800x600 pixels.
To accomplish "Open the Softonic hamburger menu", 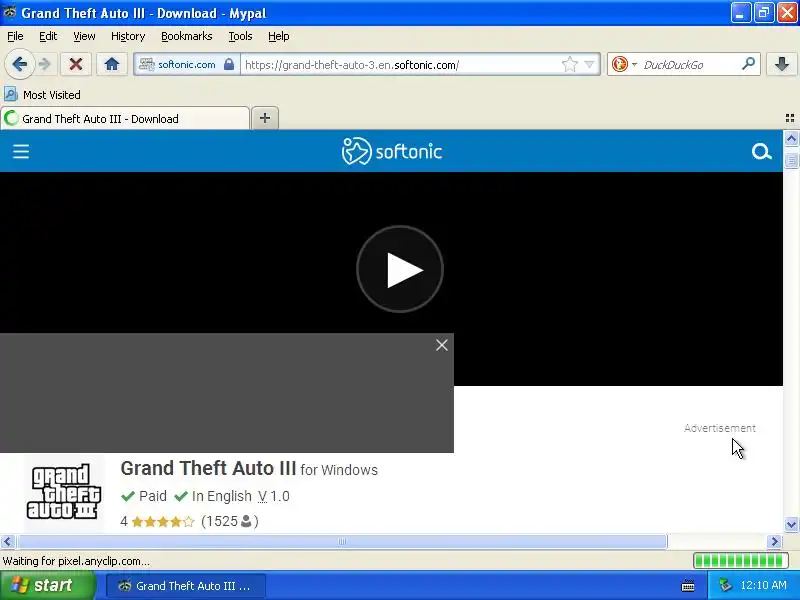I will 21,152.
